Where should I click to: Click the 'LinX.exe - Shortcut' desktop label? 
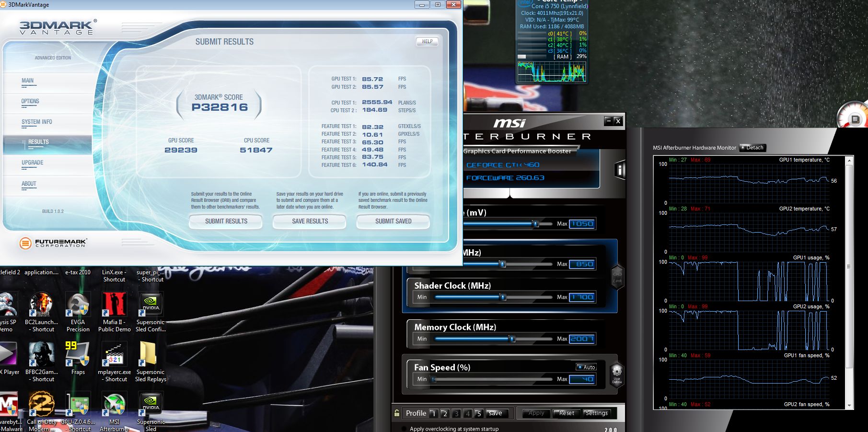tap(114, 276)
